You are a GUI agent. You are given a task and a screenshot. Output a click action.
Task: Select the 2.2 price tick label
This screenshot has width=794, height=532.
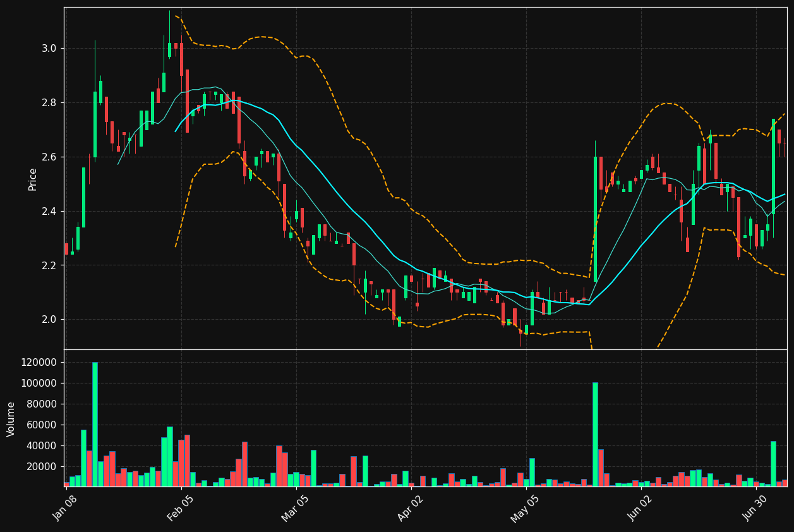point(49,265)
